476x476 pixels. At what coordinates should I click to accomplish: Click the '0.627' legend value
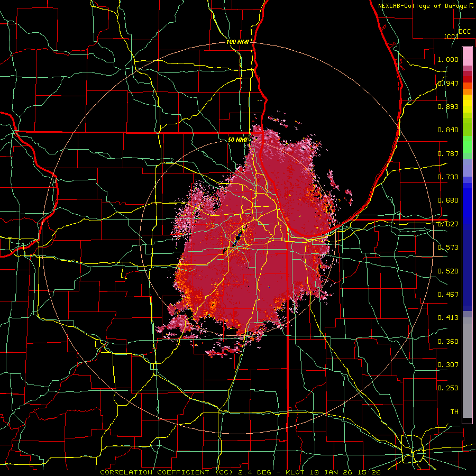click(448, 224)
